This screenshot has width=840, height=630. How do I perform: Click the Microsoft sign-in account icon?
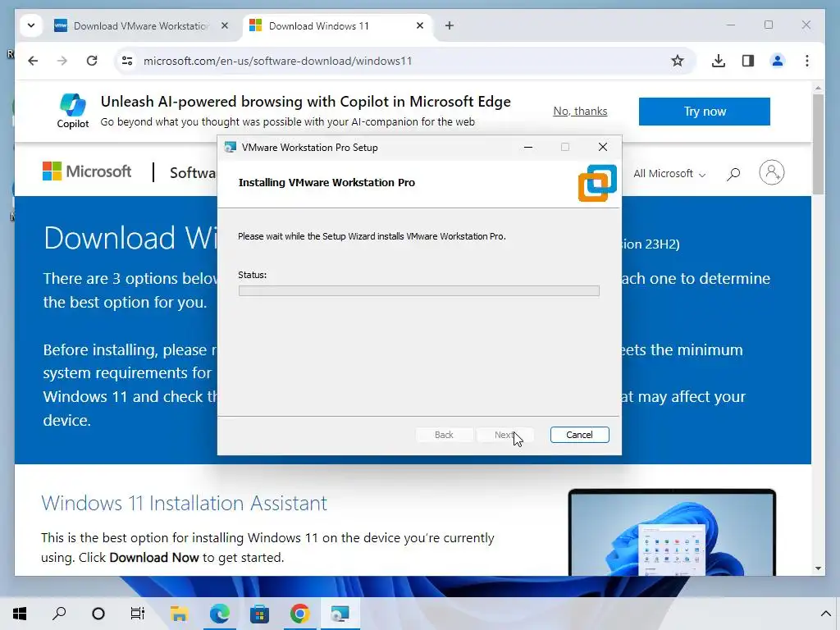(771, 172)
